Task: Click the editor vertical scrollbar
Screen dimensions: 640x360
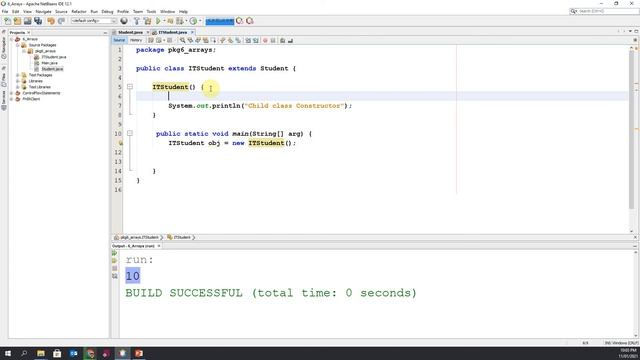Action: [x=631, y=129]
